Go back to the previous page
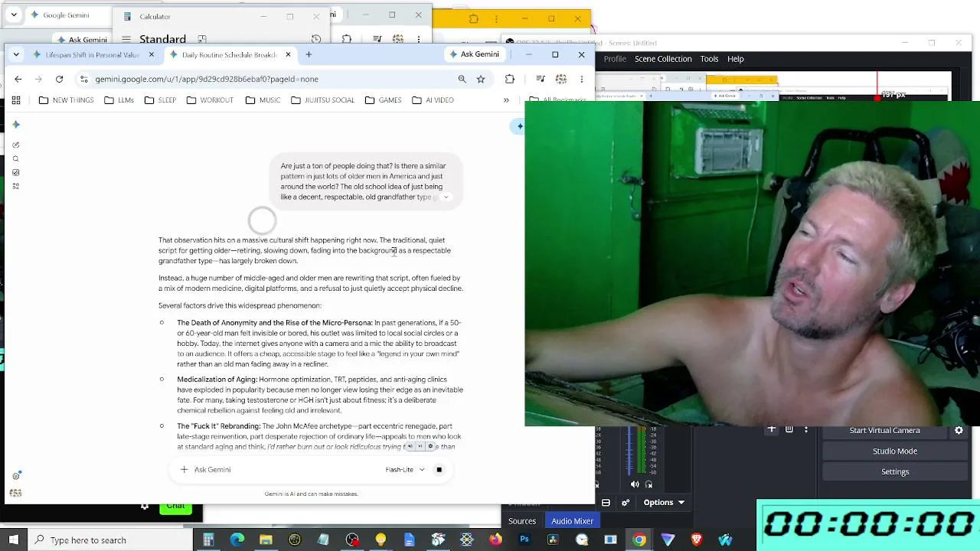Screen dimensions: 980x551 pos(18,79)
